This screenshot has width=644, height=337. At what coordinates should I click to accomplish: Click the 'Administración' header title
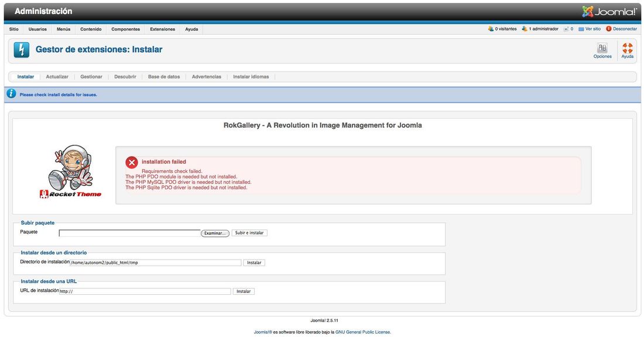tap(43, 12)
